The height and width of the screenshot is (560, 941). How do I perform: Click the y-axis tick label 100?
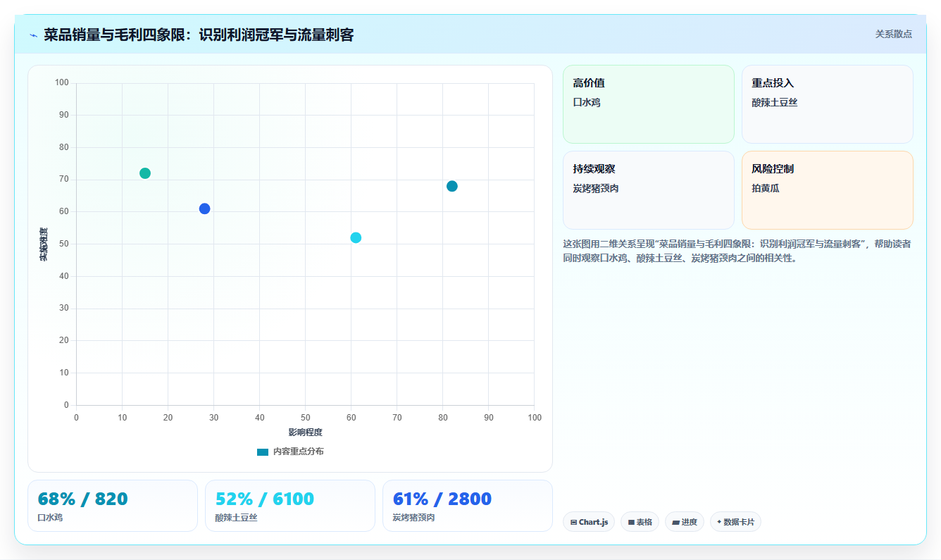pyautogui.click(x=62, y=83)
